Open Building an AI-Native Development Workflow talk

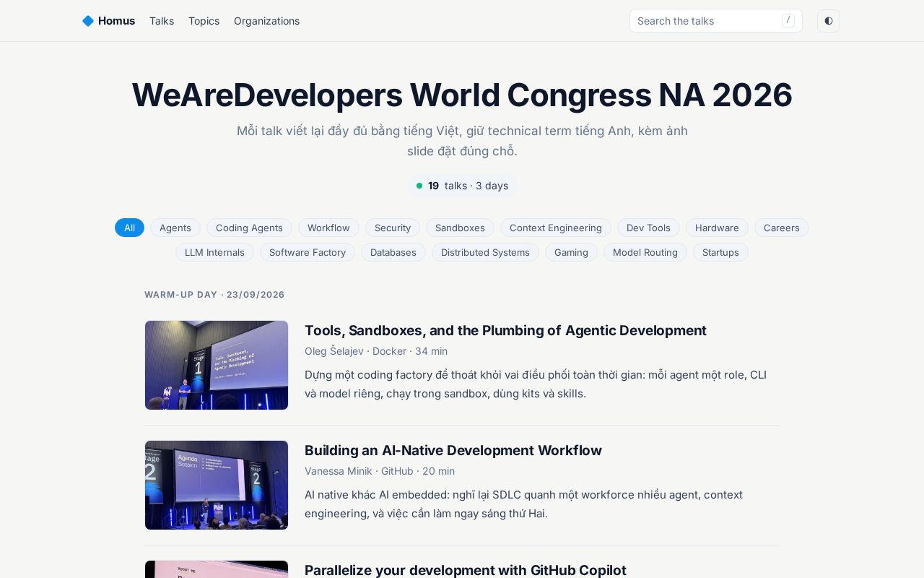[x=453, y=450]
